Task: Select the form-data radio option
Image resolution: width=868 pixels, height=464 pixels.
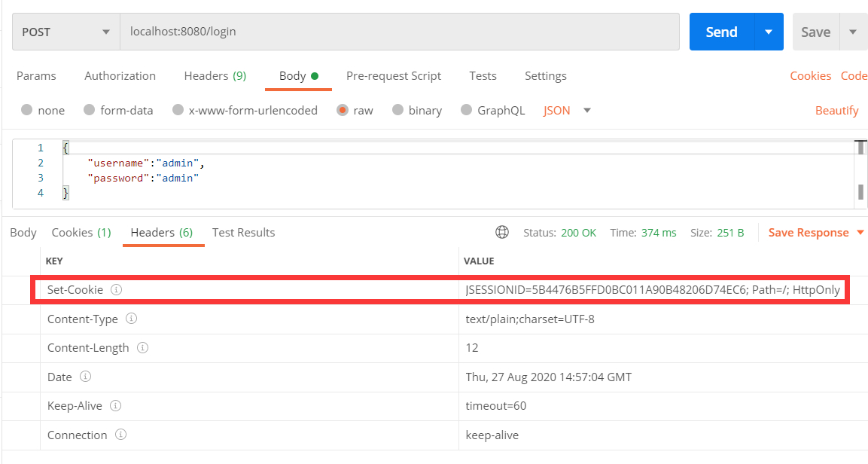Action: click(89, 110)
